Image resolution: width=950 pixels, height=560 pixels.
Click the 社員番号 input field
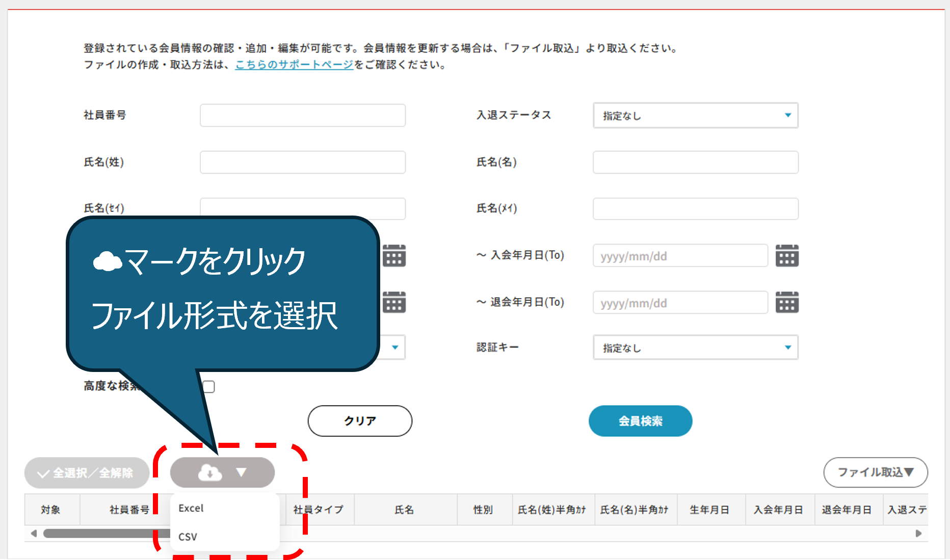click(x=303, y=116)
